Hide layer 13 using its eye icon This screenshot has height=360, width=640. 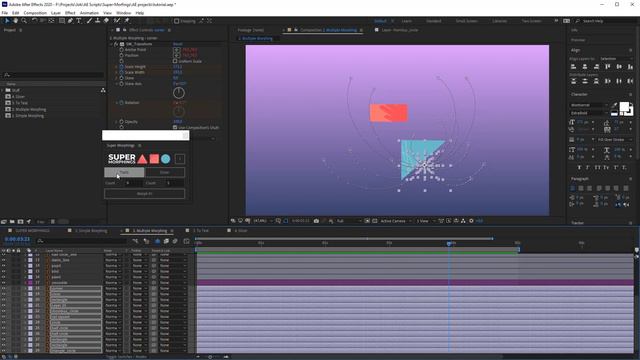point(4,260)
